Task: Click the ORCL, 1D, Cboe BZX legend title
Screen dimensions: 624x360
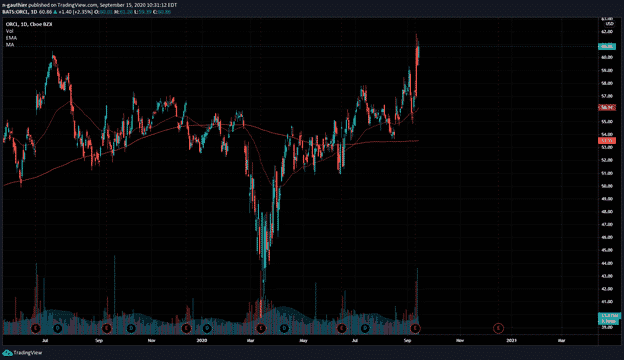Action: 29,24
